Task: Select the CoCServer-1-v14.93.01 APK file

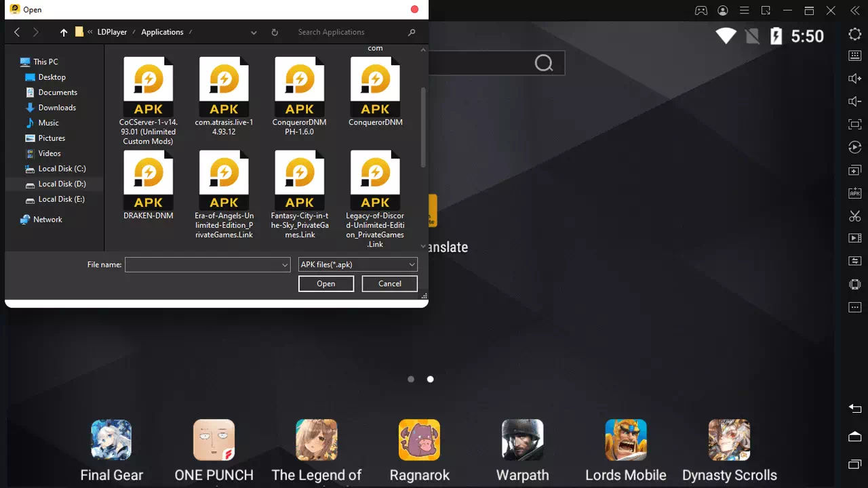Action: [148, 101]
